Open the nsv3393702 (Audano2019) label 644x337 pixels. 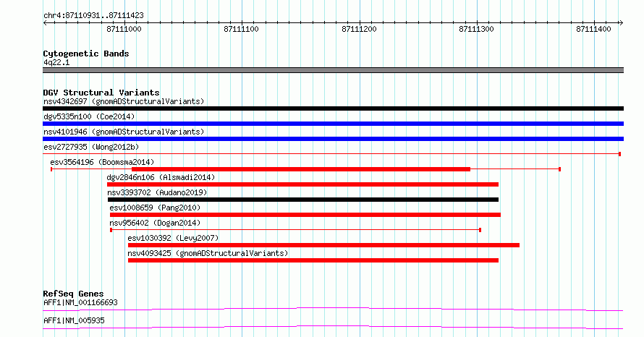point(157,192)
